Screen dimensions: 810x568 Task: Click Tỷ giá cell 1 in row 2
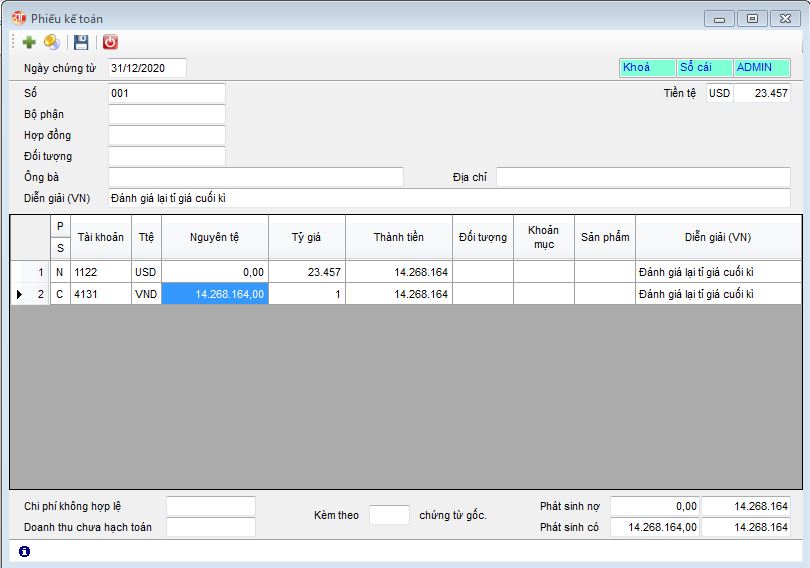(x=306, y=294)
